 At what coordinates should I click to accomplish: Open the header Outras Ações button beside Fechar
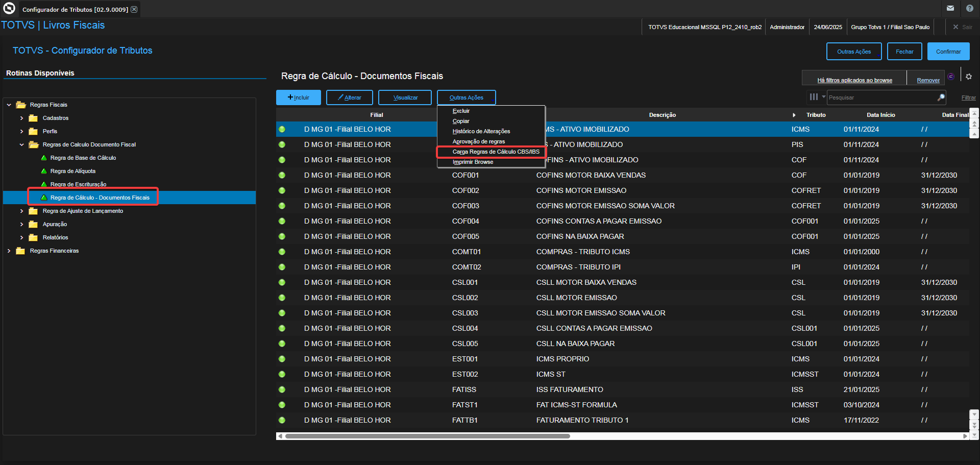point(854,52)
